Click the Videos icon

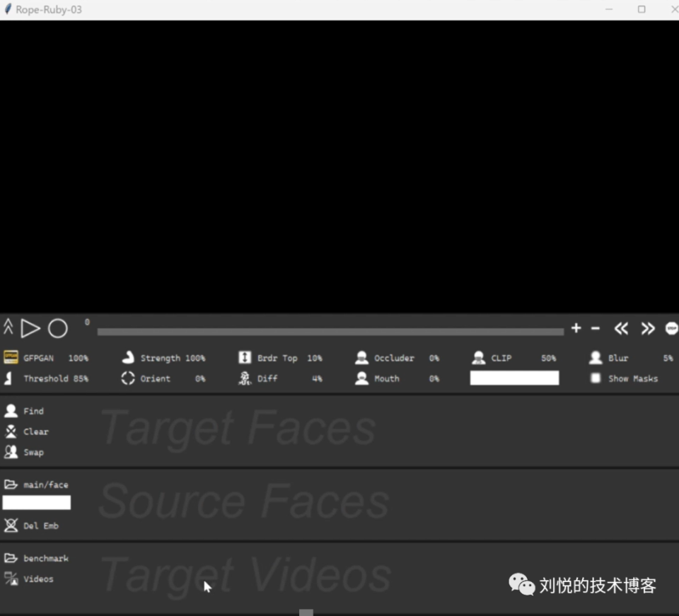pyautogui.click(x=11, y=579)
